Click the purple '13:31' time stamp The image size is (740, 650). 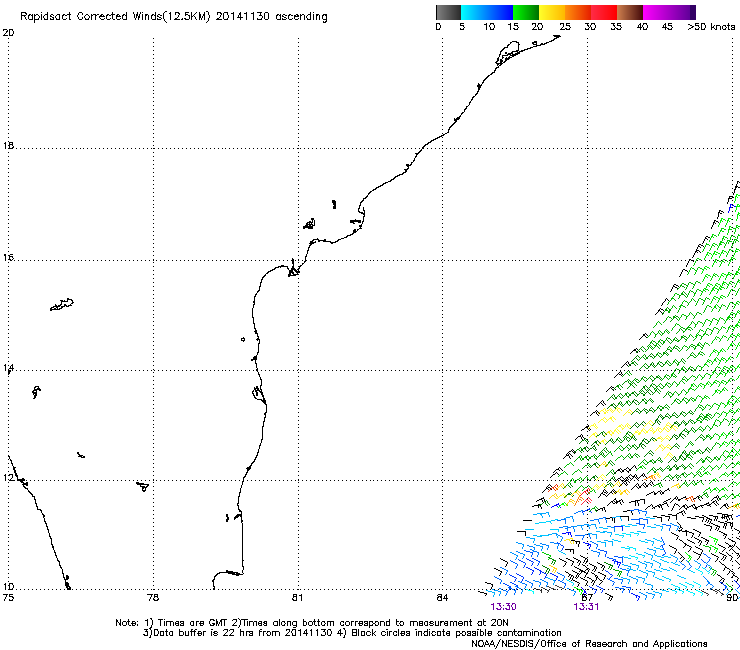tap(586, 607)
